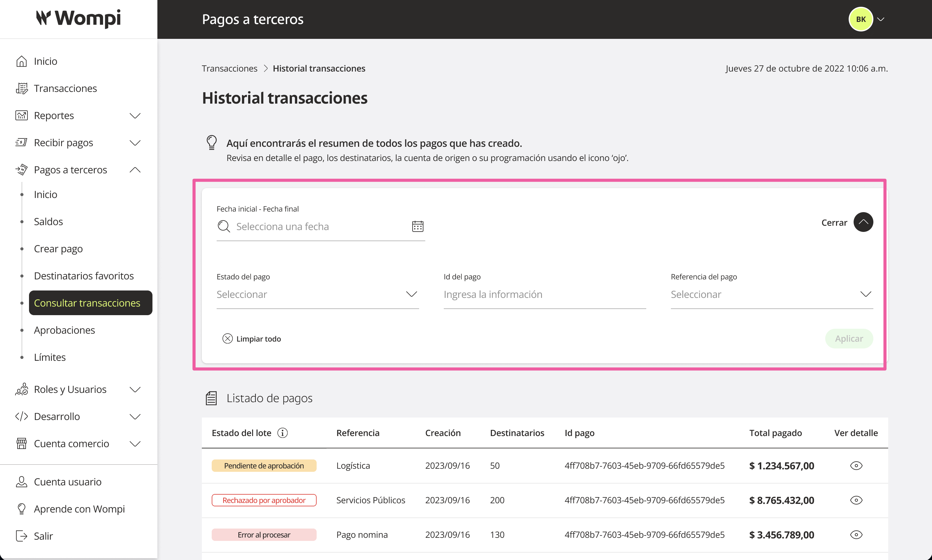Click the Pendiente de aprobación status badge
The image size is (932, 560).
264,465
